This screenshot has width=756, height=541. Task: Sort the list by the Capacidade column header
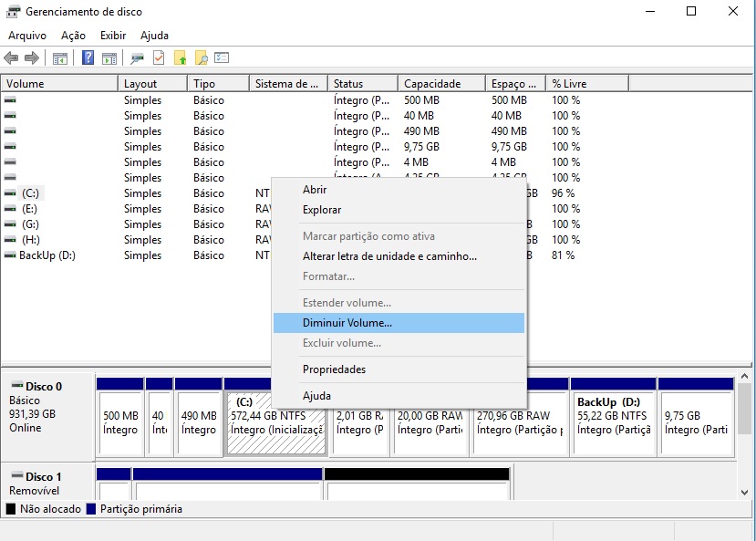pos(432,84)
